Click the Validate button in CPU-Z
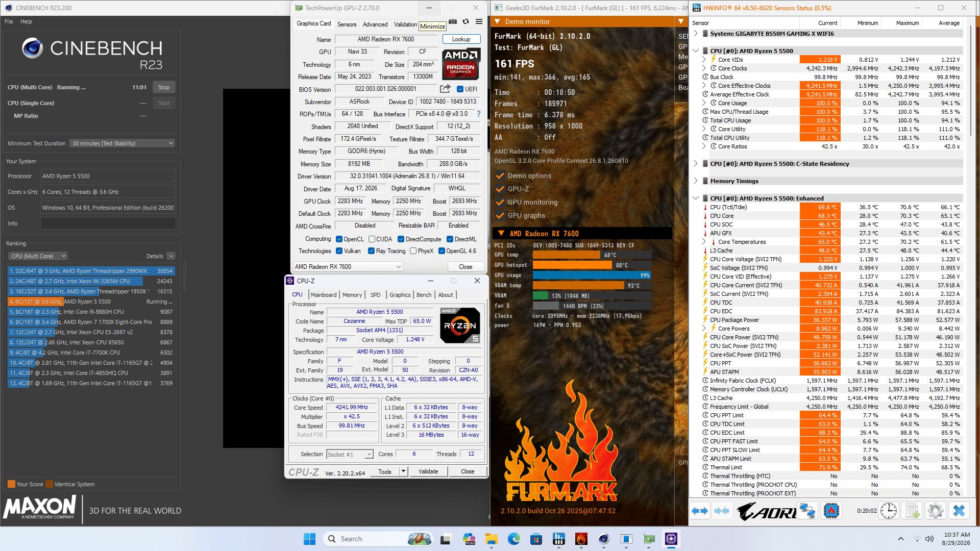Viewport: 980px width, 551px height. [x=428, y=471]
